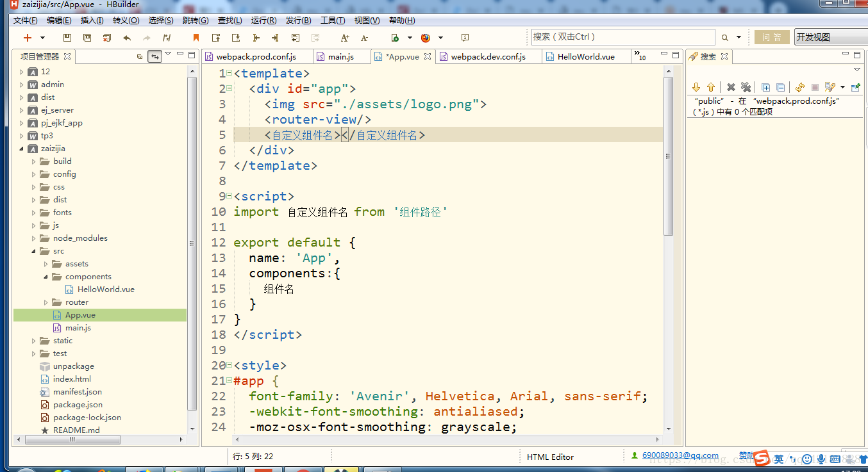Fold the script block at line 9
868x472 pixels.
(x=229, y=195)
